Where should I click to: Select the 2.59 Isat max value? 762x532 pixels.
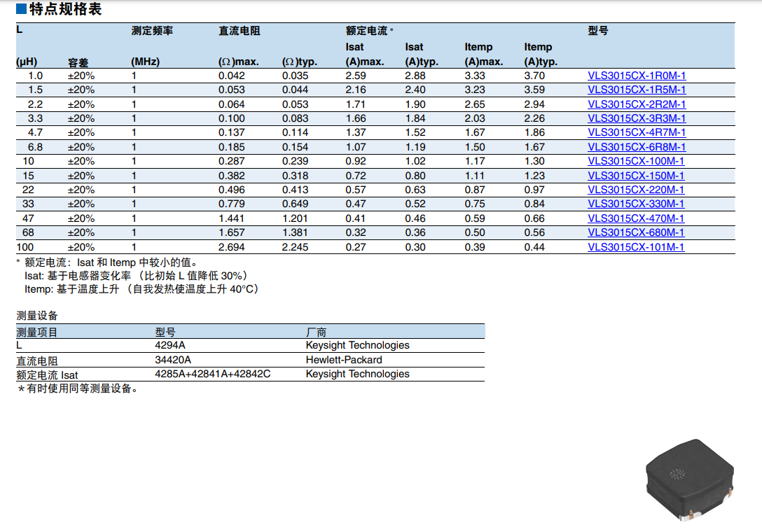click(356, 76)
